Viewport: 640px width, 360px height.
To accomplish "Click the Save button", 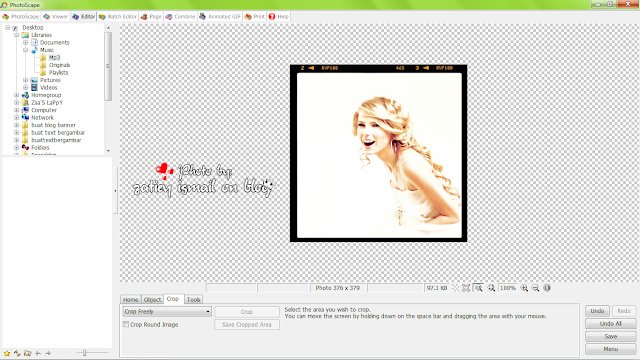I will [611, 336].
